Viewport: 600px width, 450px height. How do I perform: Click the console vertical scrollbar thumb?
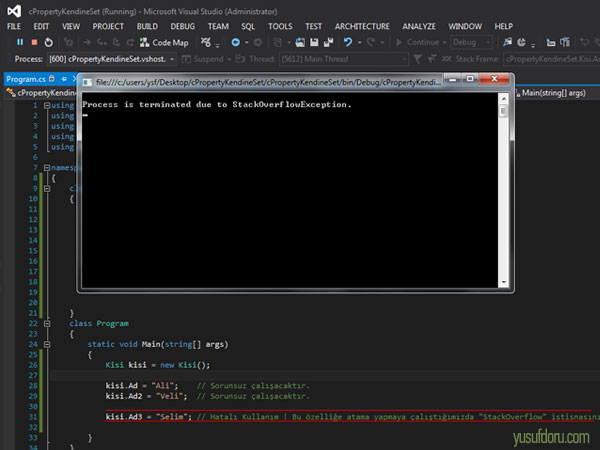coord(503,111)
